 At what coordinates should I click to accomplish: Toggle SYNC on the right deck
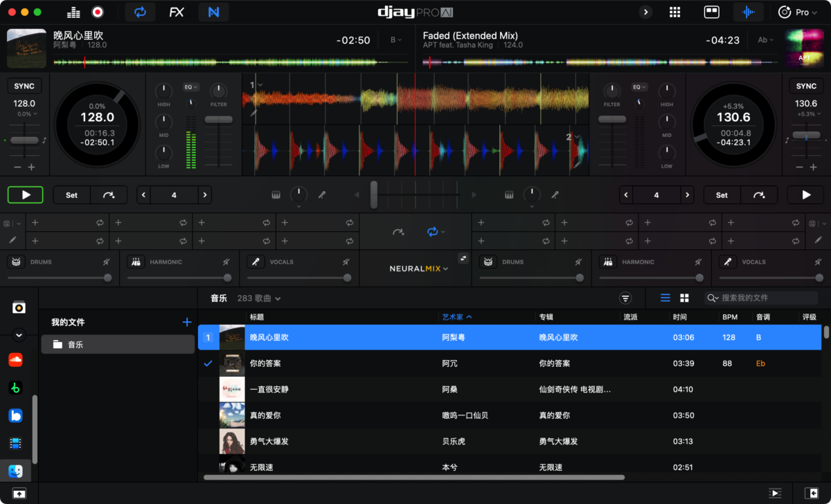[x=807, y=87]
